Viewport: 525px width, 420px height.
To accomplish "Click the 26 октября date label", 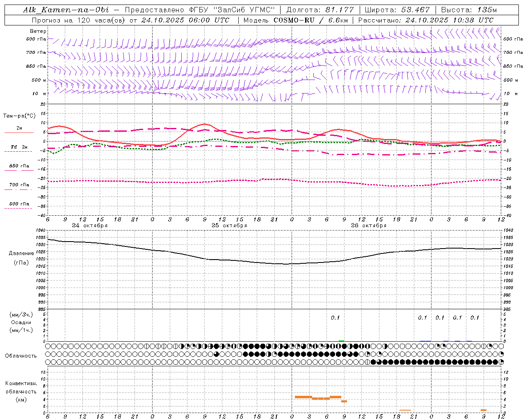I will 369,226.
